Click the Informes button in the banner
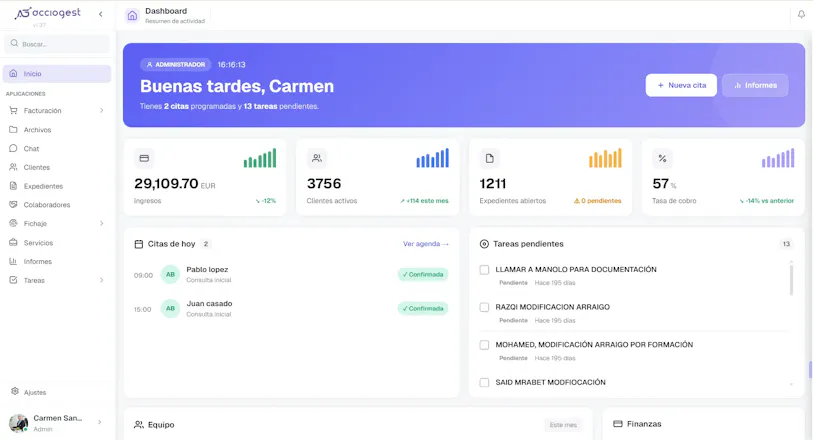The image size is (813, 440). point(755,85)
